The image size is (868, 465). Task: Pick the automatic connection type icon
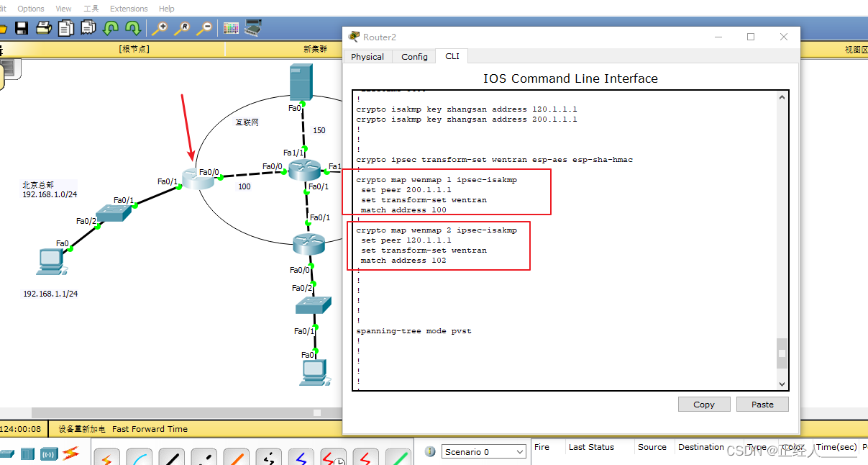[x=107, y=457]
